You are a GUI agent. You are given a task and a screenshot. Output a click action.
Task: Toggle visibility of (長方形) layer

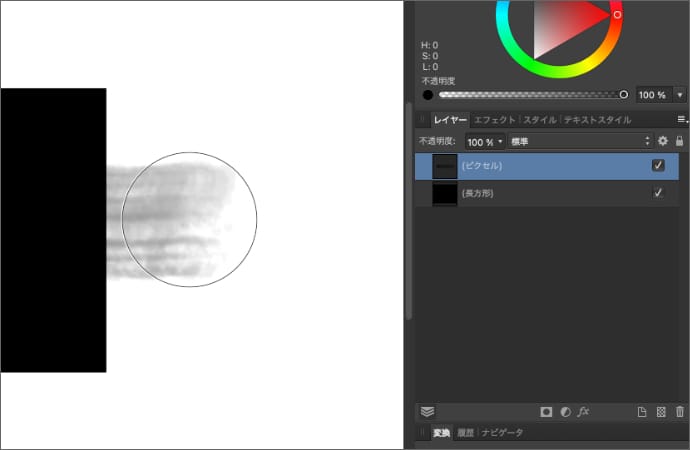click(658, 193)
